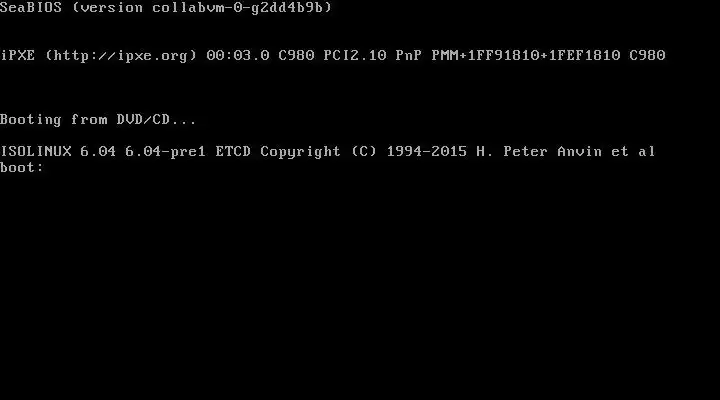This screenshot has height=400, width=720.
Task: Click the http://ipxe.org URL text
Action: pos(121,56)
